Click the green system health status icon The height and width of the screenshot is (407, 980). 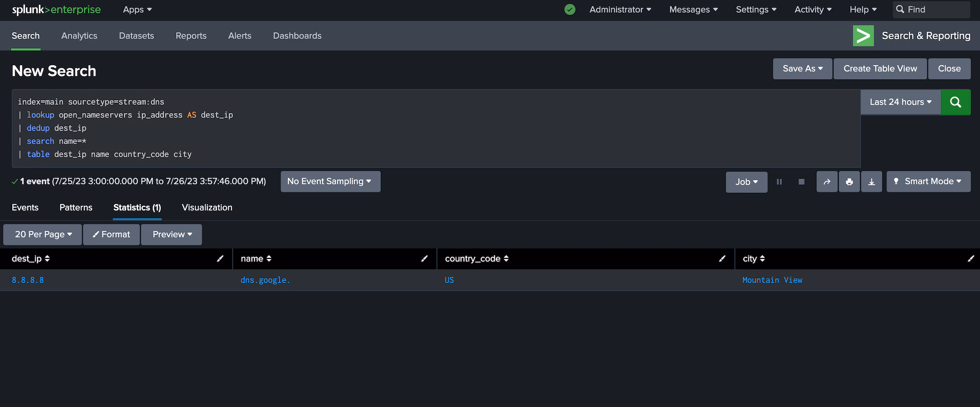tap(569, 10)
